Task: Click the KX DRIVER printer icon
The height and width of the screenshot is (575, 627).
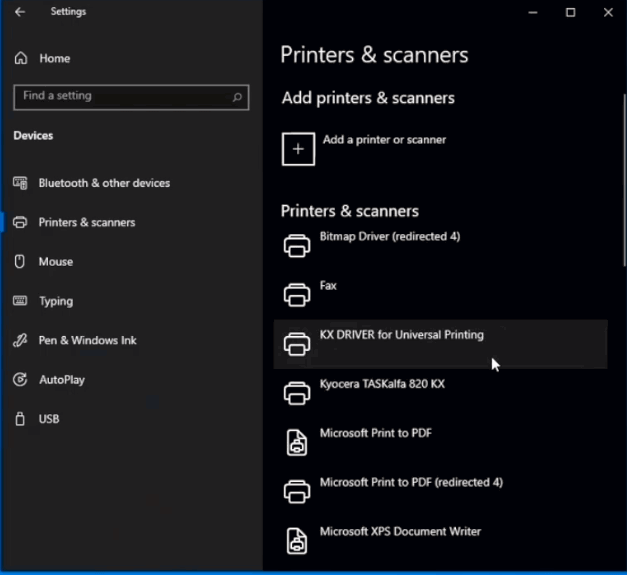Action: (x=297, y=344)
